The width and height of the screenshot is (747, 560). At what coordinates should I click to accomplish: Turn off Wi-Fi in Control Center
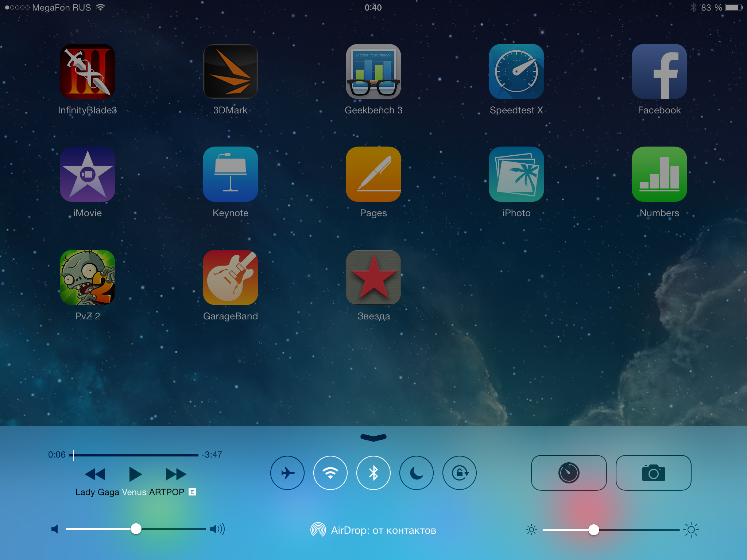pyautogui.click(x=330, y=473)
